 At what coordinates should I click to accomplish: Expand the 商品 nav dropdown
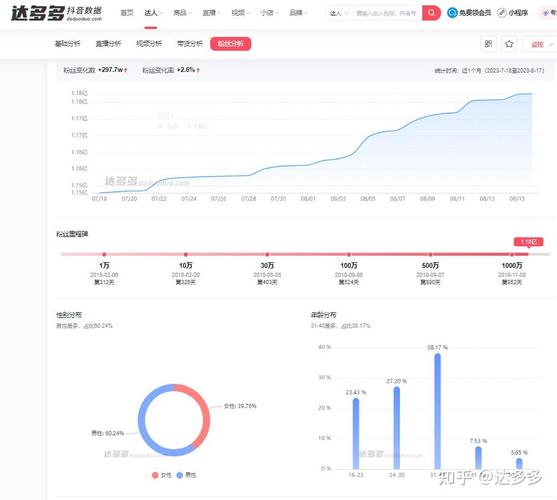[x=182, y=13]
